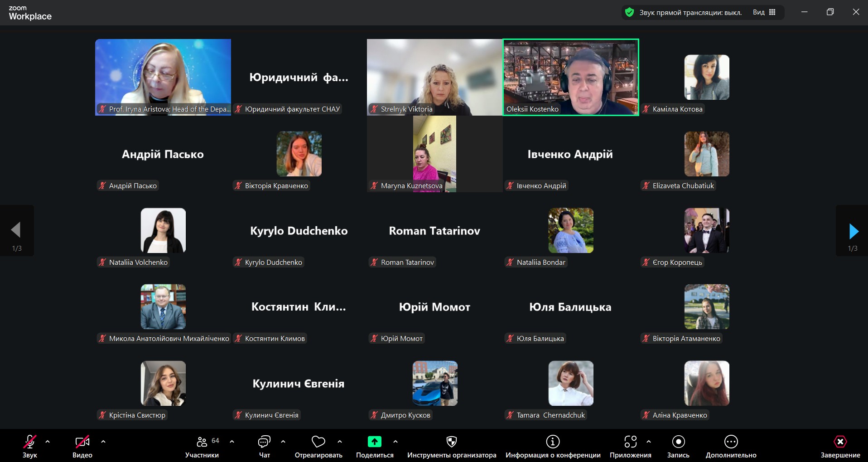Open the View layout menu
This screenshot has height=462, width=868.
(x=764, y=12)
